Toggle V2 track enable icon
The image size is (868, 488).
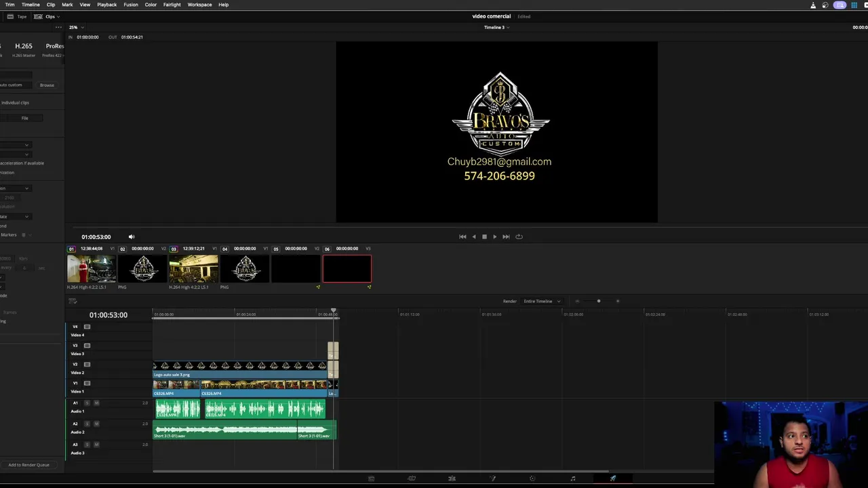(x=87, y=365)
